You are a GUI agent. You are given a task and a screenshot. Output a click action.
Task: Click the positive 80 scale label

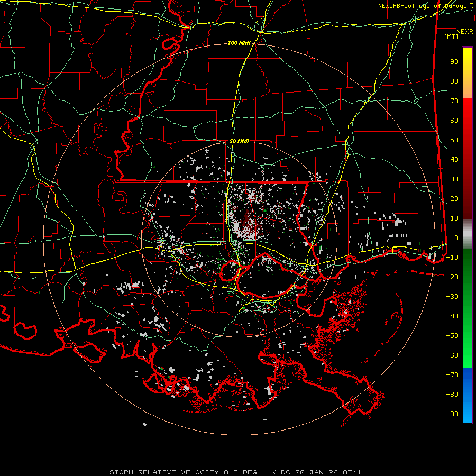pos(454,81)
